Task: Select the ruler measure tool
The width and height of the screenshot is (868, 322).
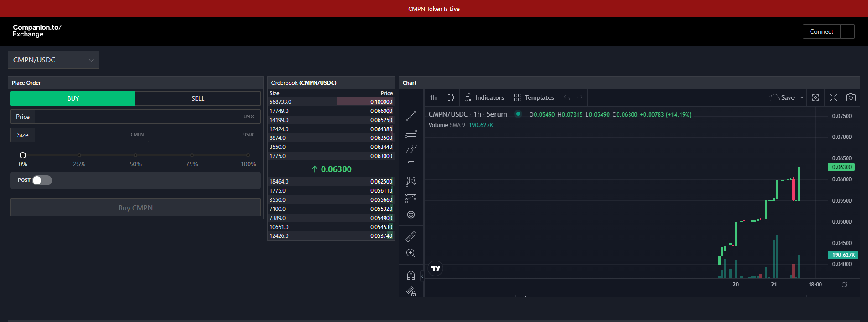Action: tap(411, 236)
